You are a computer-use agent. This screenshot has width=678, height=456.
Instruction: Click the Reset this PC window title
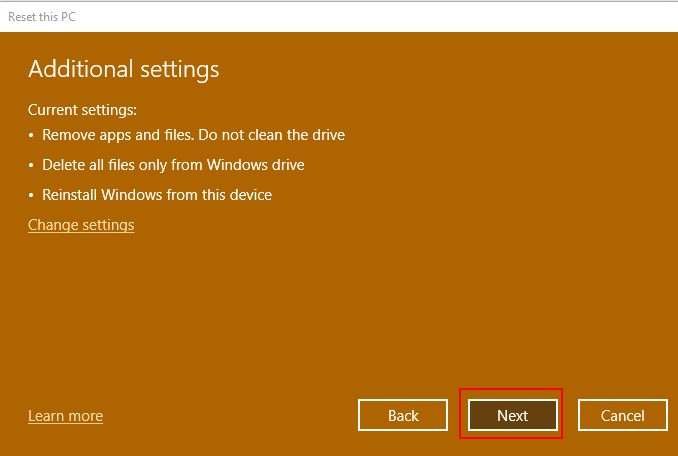(x=41, y=17)
